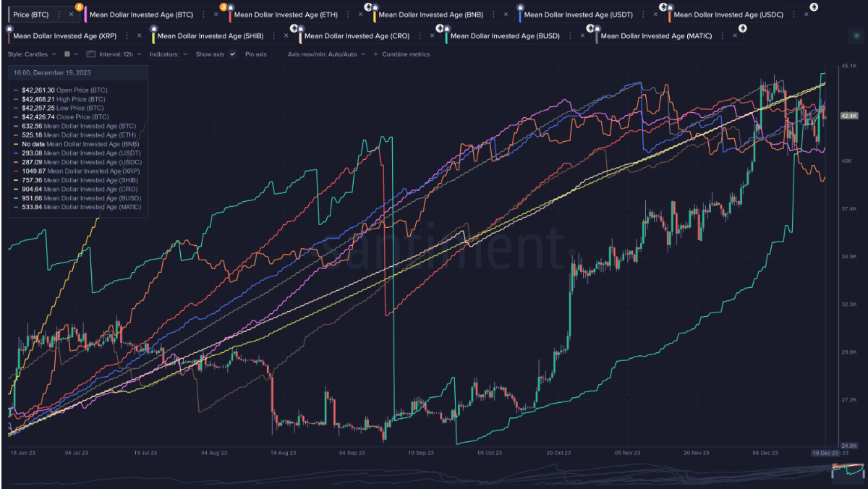Remove Mean Dollar Invested Age (BUSD) metric
Image resolution: width=868 pixels, height=489 pixels.
(582, 36)
